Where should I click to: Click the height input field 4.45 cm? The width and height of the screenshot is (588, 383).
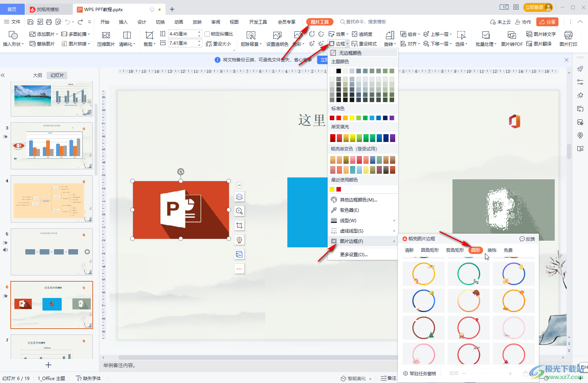click(183, 34)
